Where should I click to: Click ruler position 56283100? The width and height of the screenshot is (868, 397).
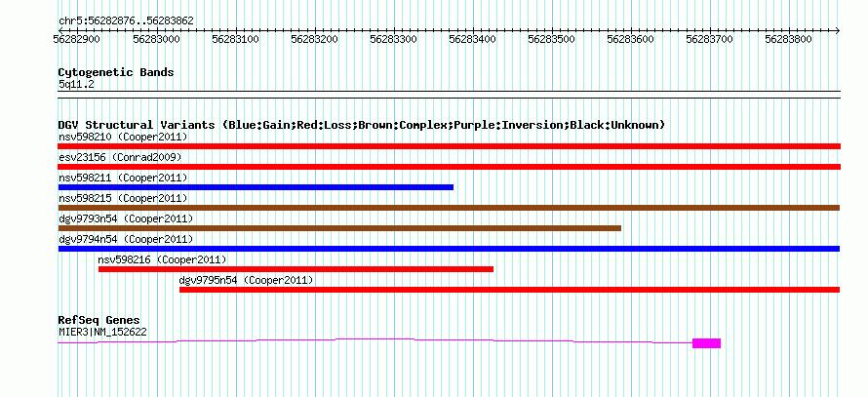click(236, 39)
